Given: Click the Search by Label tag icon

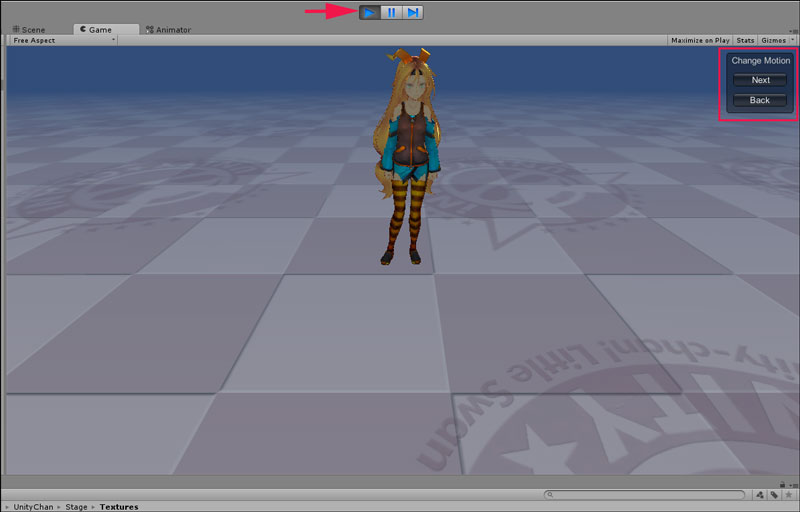Looking at the screenshot, I should (x=774, y=495).
